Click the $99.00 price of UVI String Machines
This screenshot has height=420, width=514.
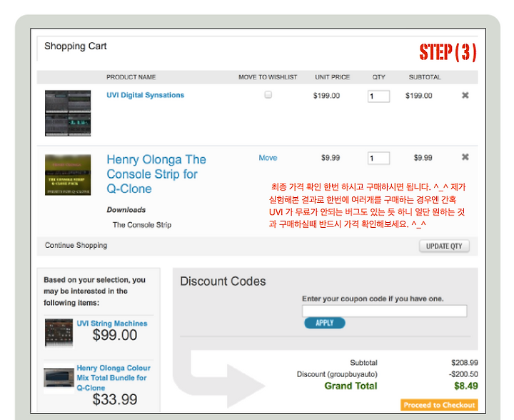tap(115, 335)
